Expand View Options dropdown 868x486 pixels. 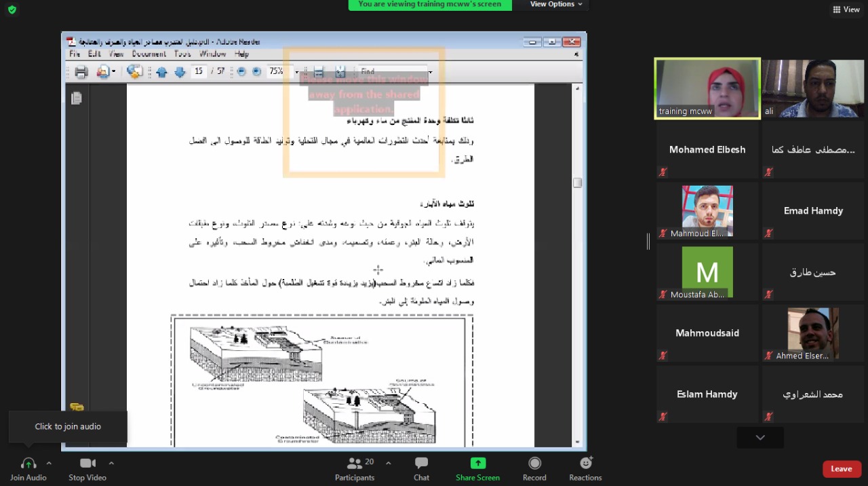click(x=556, y=5)
